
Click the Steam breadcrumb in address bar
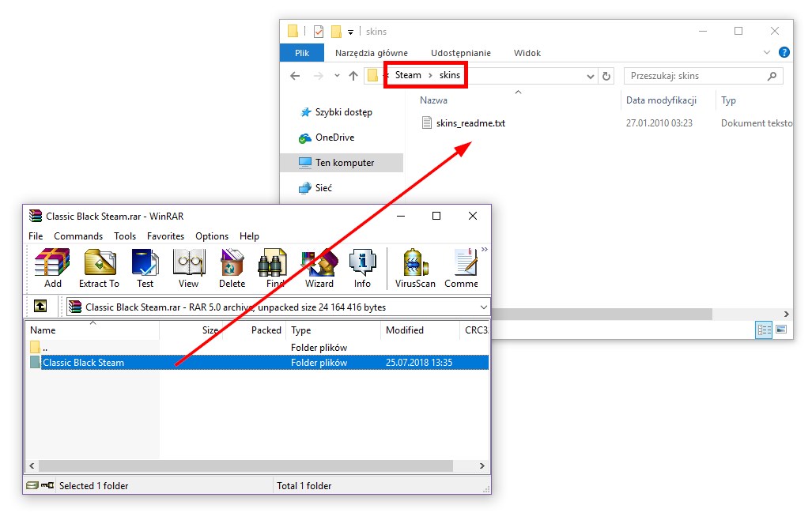point(408,75)
